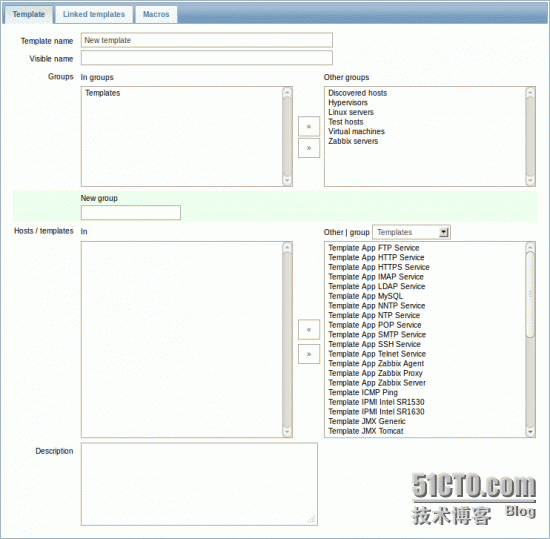Select Template App Zabbix Server
Image resolution: width=550 pixels, height=539 pixels.
pyautogui.click(x=377, y=383)
